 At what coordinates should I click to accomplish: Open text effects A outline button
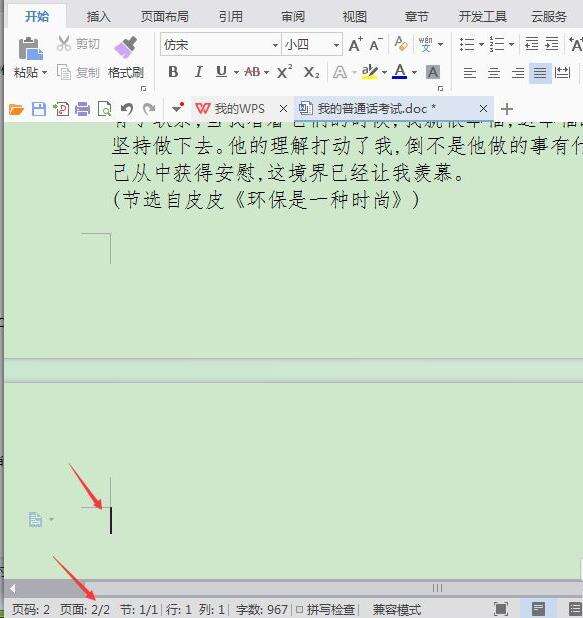(x=339, y=73)
